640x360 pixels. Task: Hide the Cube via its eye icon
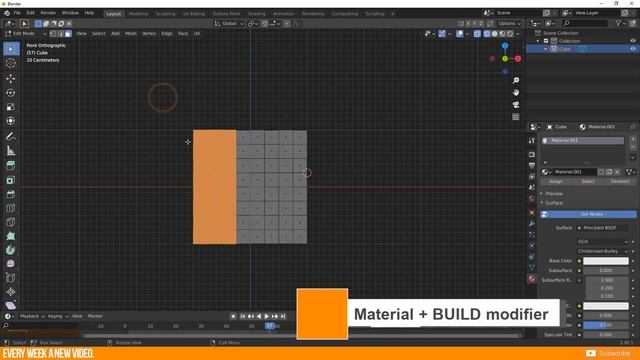click(633, 49)
